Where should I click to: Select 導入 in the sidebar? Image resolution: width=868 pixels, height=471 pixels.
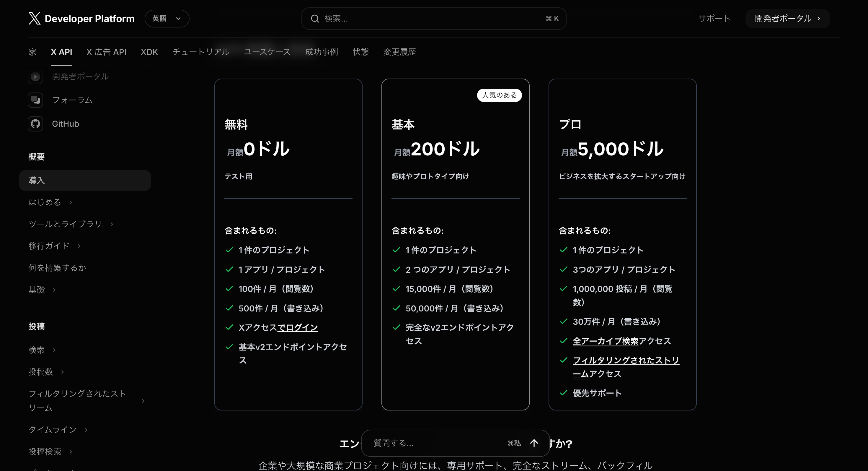(x=85, y=180)
